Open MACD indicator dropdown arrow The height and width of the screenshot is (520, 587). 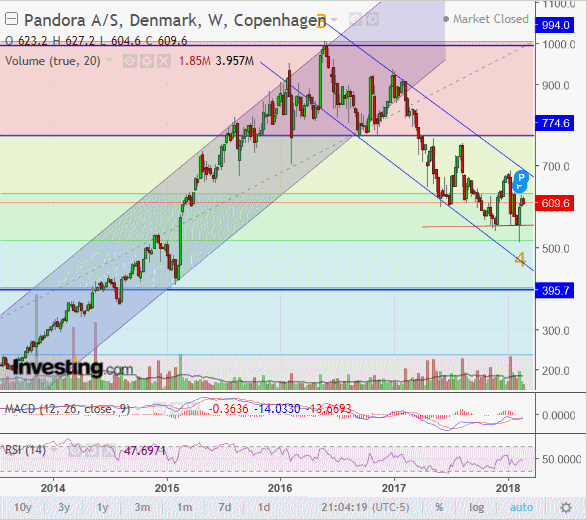[138, 409]
